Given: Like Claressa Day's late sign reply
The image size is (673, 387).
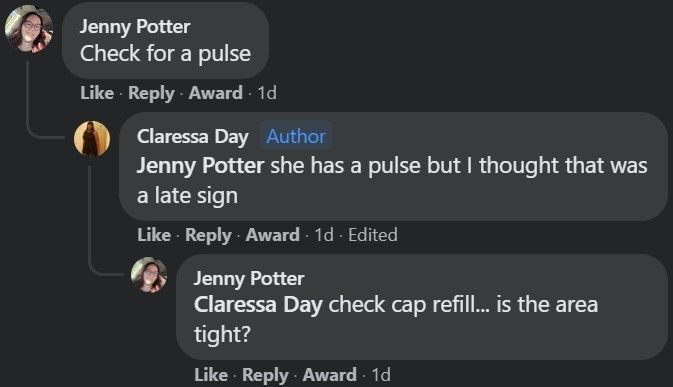Looking at the screenshot, I should click(x=154, y=235).
